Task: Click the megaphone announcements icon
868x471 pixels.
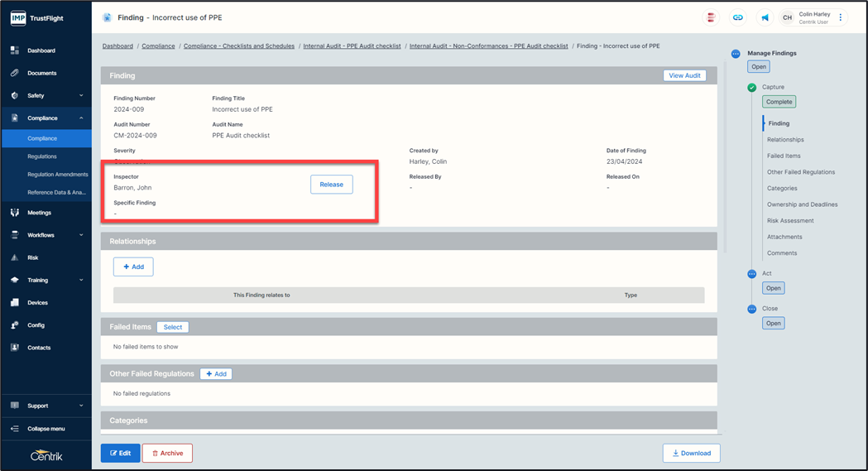Action: [x=765, y=17]
